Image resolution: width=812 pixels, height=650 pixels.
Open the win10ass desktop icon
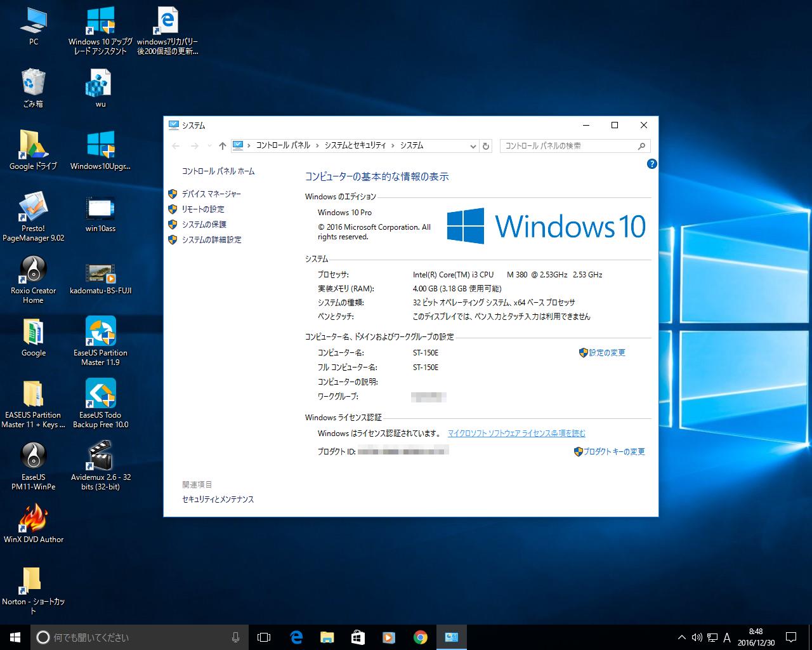[x=100, y=213]
